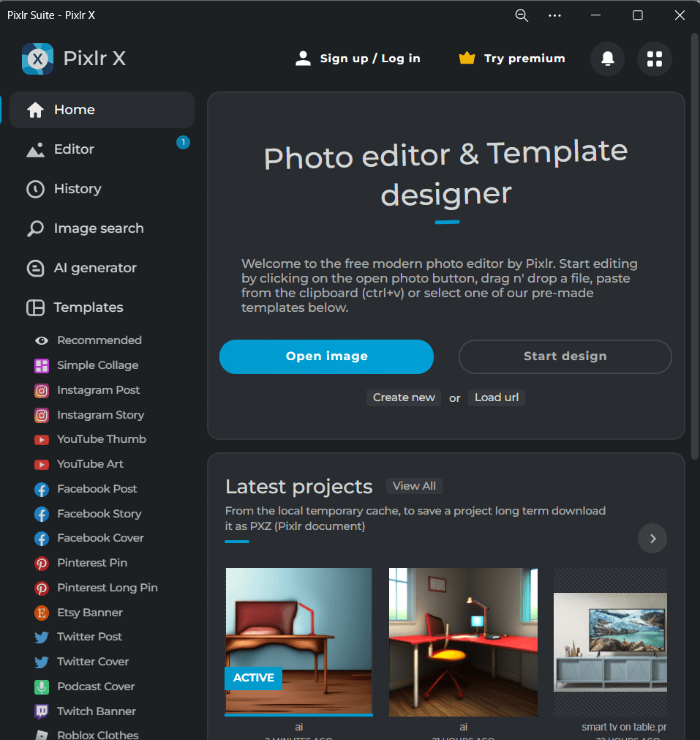Open the apps grid menu icon
The width and height of the screenshot is (700, 740).
(654, 59)
